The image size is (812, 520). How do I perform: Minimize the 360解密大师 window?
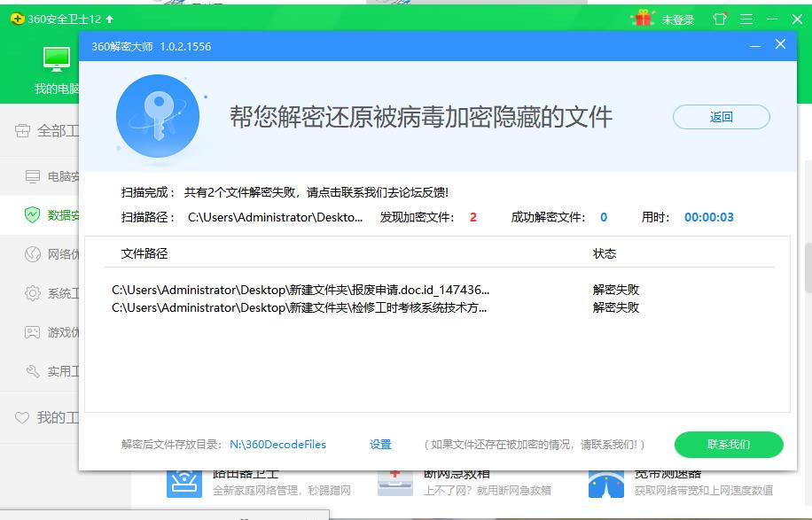click(x=755, y=45)
